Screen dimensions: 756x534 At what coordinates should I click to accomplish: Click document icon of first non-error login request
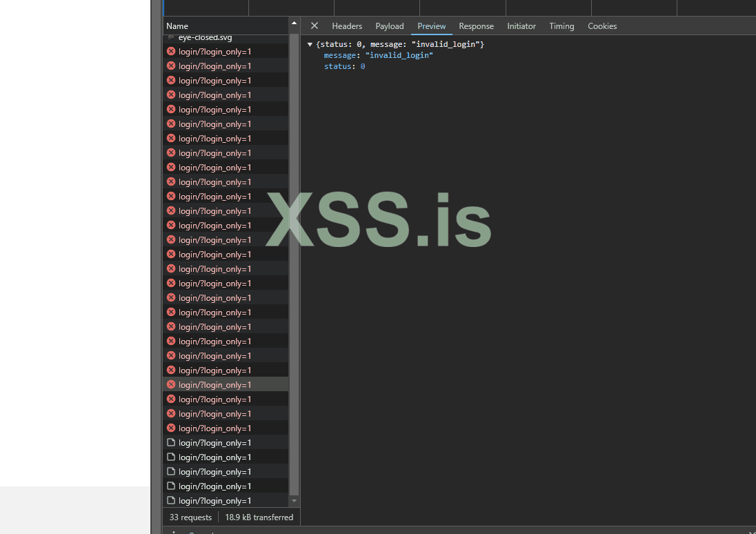pyautogui.click(x=171, y=443)
